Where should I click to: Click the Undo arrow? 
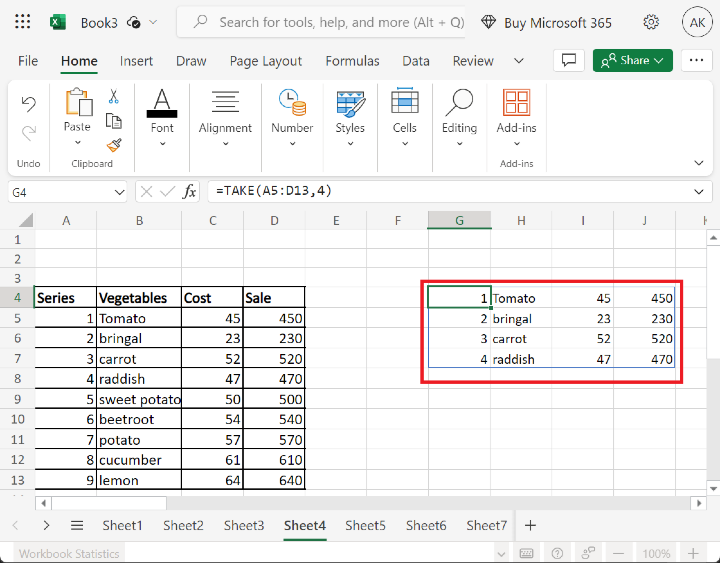point(28,104)
